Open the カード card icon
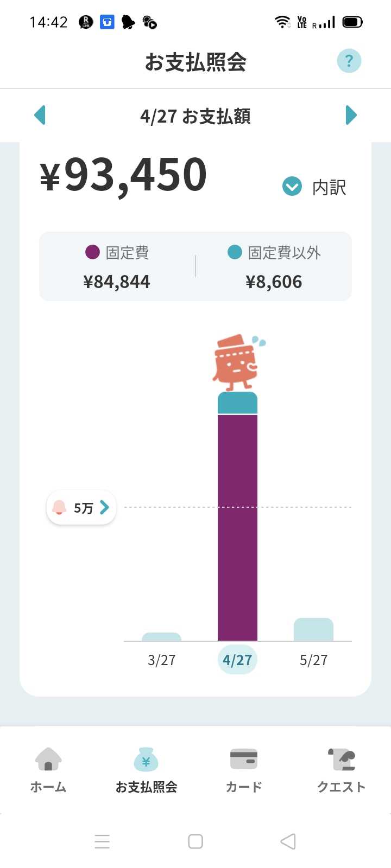 pos(244,759)
